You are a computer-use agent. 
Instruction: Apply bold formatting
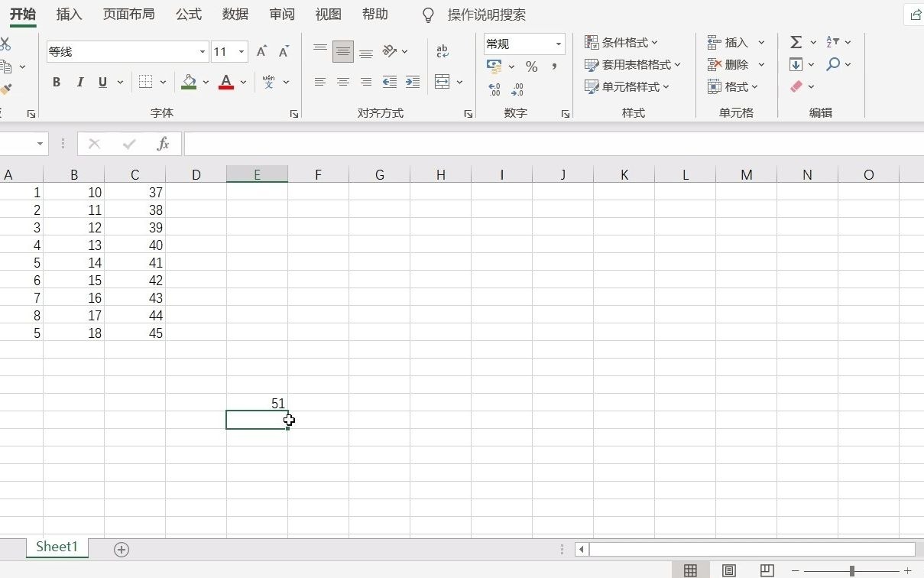tap(56, 82)
